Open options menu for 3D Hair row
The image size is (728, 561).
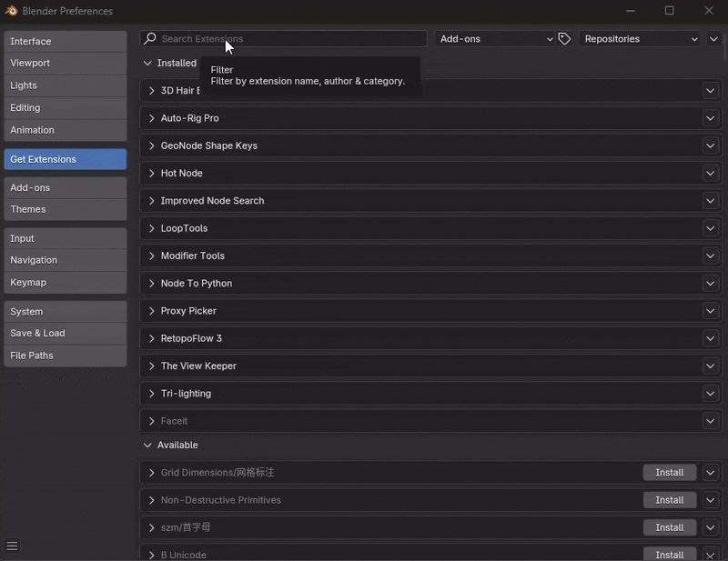(x=710, y=91)
